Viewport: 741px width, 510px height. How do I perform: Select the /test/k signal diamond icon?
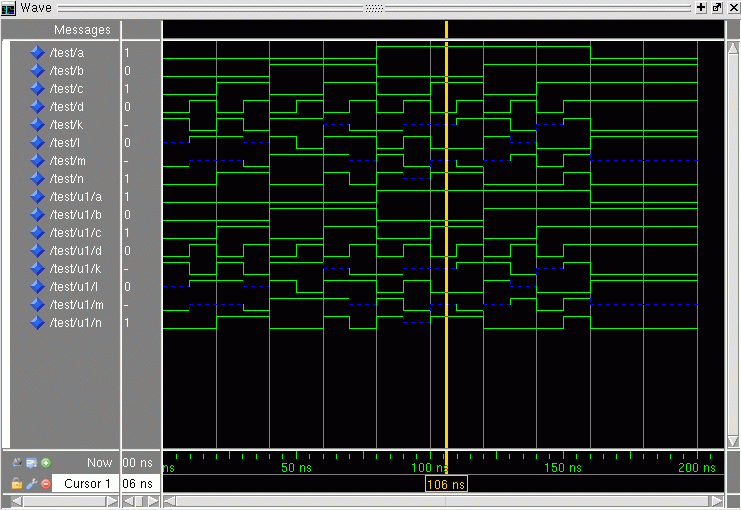point(37,124)
